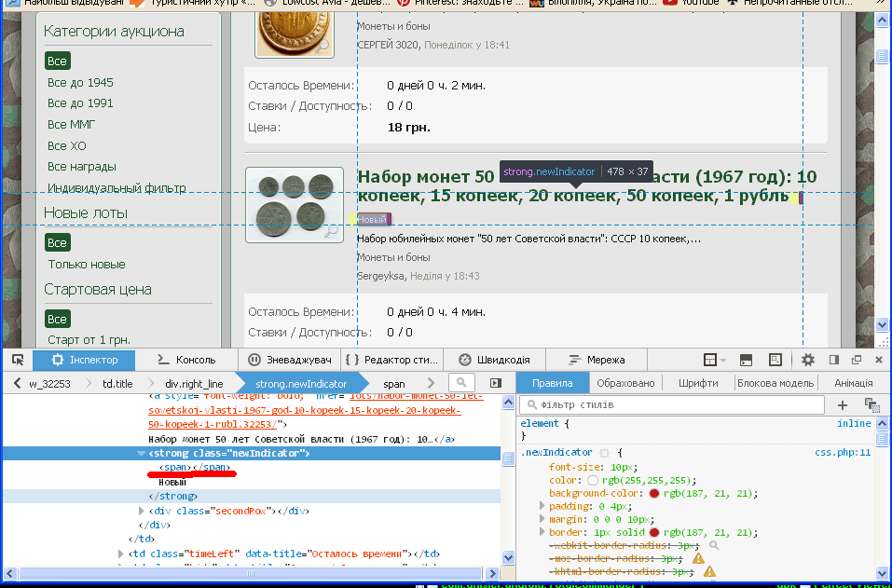
Task: Click the -webkit-border-radius filter magnifier icon
Action: 713,545
